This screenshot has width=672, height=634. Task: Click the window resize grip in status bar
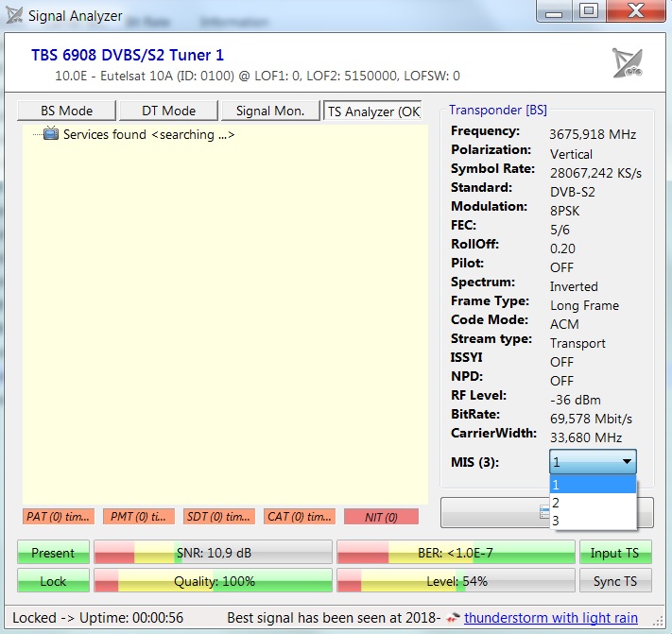coord(660,622)
